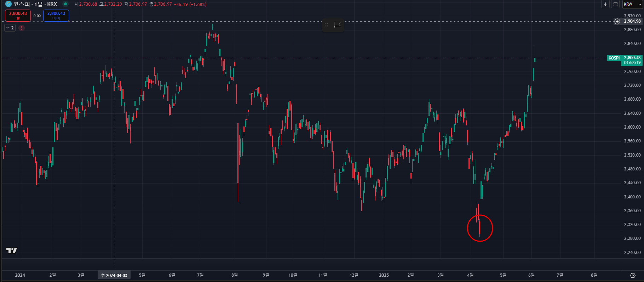The image size is (644, 282).
Task: Click the 0.00 spread value
Action: click(x=37, y=16)
